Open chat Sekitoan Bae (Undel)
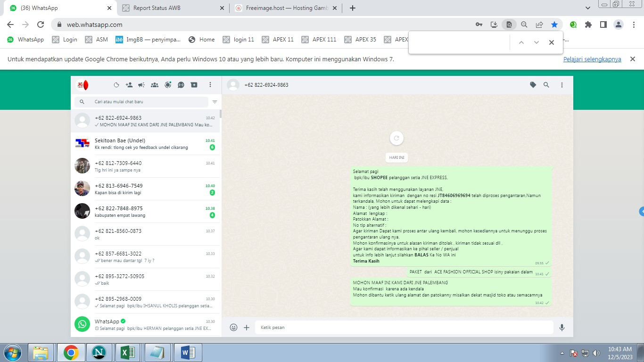 tap(145, 143)
